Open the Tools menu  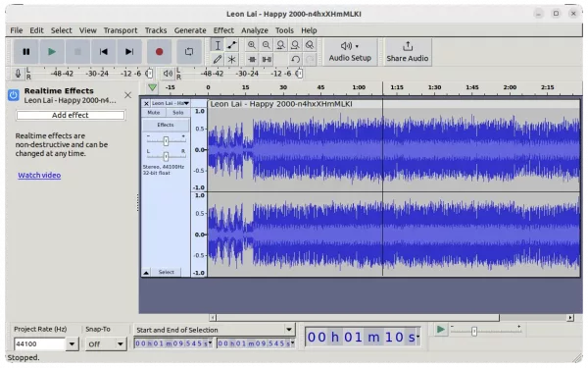click(284, 30)
